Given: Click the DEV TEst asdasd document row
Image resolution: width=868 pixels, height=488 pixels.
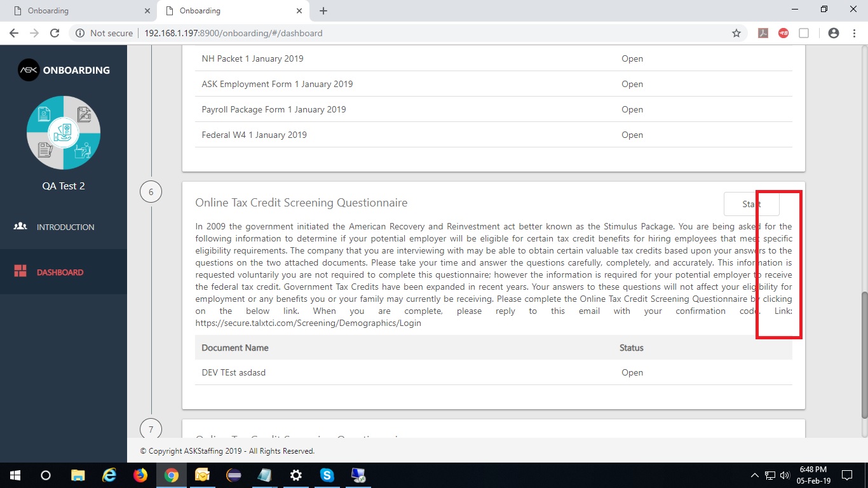Looking at the screenshot, I should coord(494,372).
